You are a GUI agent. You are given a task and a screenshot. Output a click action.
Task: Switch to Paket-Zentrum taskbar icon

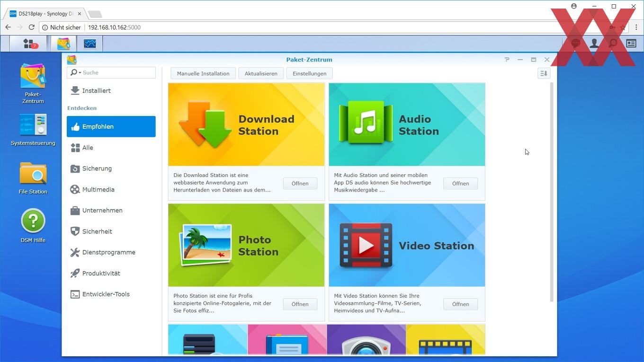(63, 44)
